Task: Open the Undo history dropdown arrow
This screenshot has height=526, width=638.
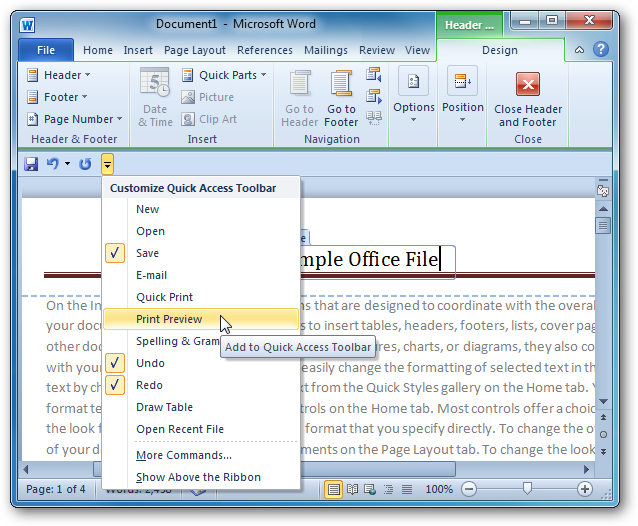Action: click(67, 164)
